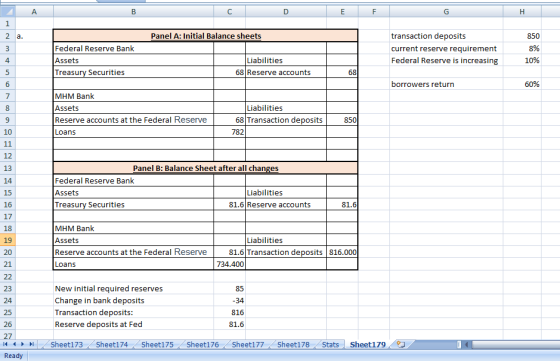Switch to Sheet178 tab
560x361 pixels.
(293, 345)
